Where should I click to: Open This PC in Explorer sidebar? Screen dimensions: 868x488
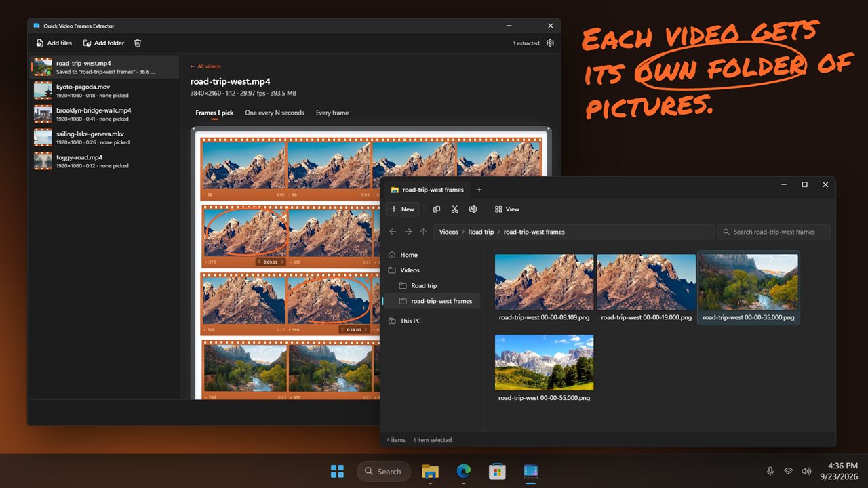[x=432, y=321]
